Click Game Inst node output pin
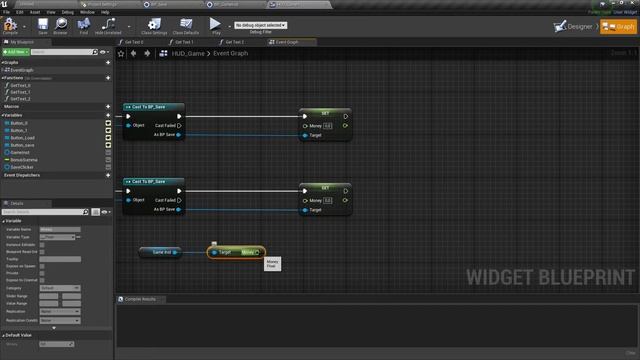Screen dimensions: 640x360 [x=175, y=252]
